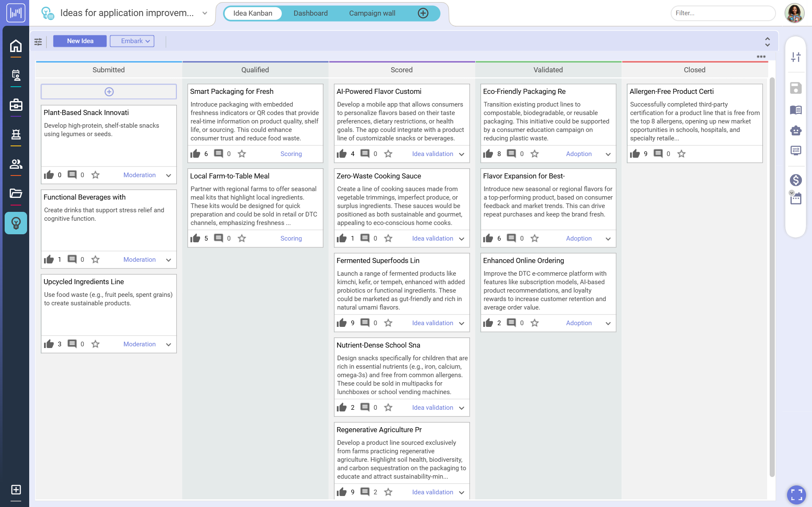The height and width of the screenshot is (507, 812).
Task: Open the Home section in the sidebar
Action: (x=16, y=46)
